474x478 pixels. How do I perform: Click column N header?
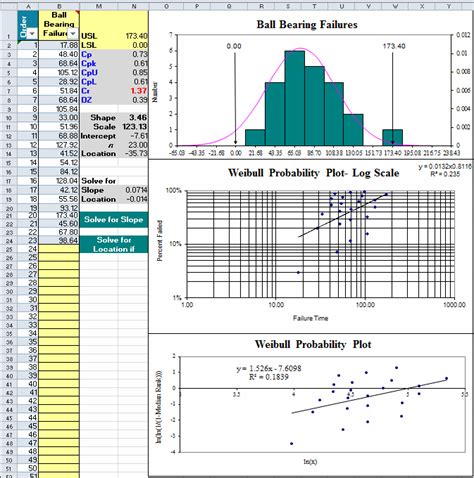point(133,6)
